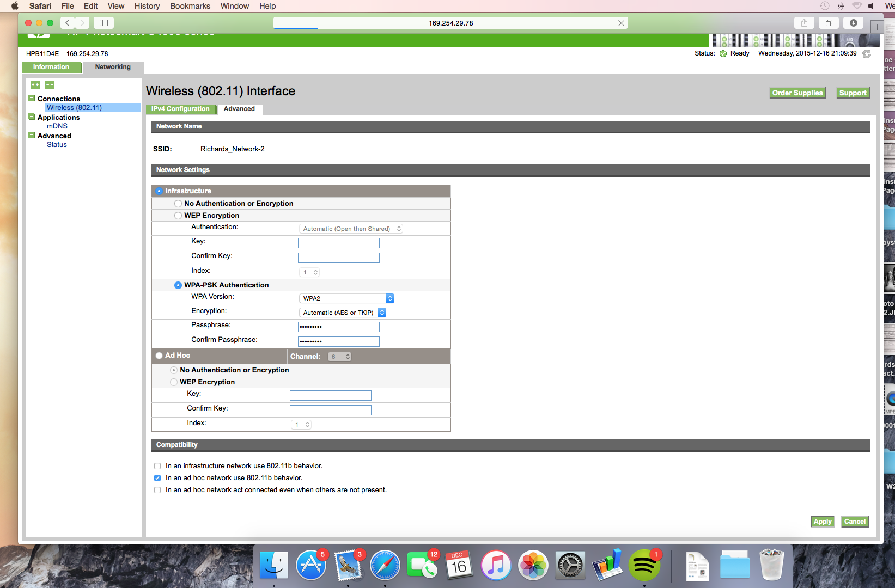This screenshot has width=895, height=588.
Task: Open the volume menu bar icon
Action: pos(871,6)
